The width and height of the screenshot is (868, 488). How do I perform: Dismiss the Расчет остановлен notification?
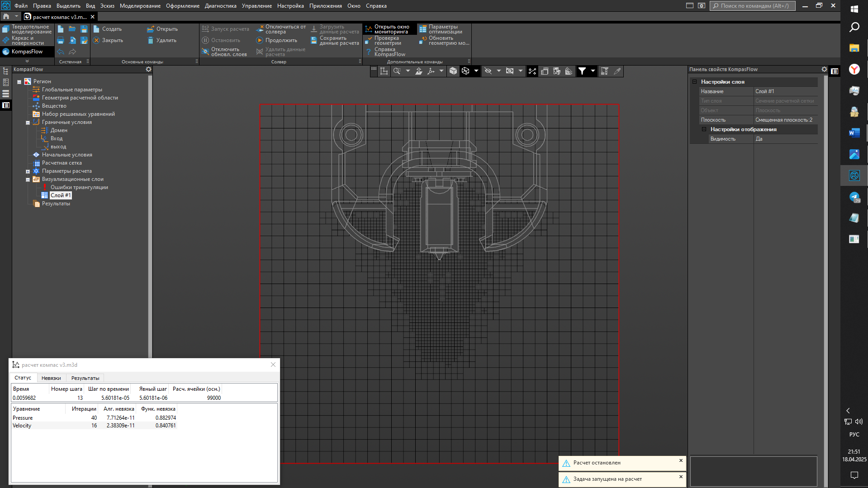pyautogui.click(x=681, y=460)
